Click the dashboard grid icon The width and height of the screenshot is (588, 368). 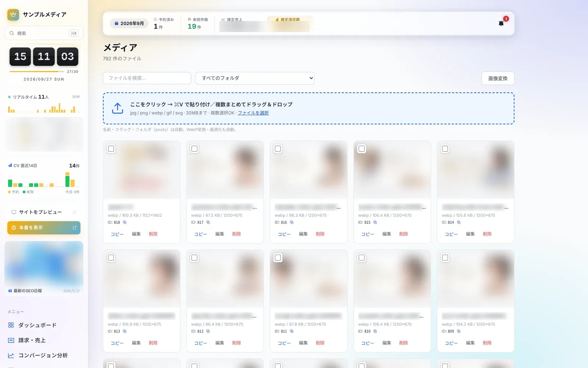click(x=11, y=325)
